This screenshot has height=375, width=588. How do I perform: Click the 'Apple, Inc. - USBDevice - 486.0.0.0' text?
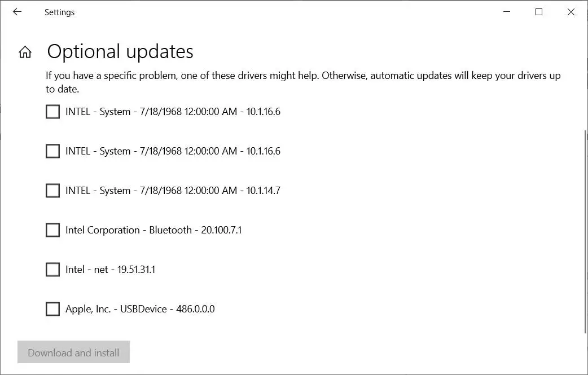pos(140,309)
